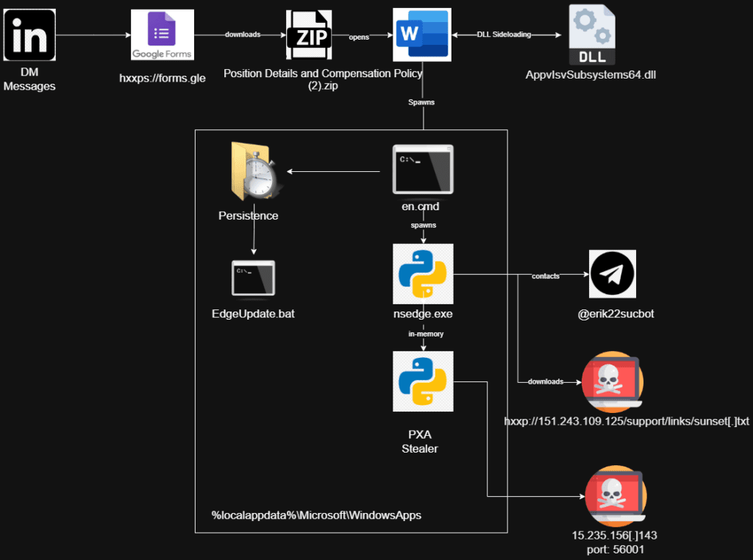Image resolution: width=753 pixels, height=560 pixels.
Task: Select the AppvIsvSubsystems64.dll gear icon
Action: (x=591, y=34)
